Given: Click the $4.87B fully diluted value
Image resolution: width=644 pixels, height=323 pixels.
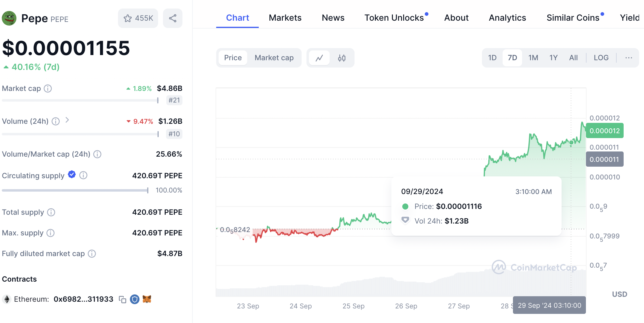Looking at the screenshot, I should (x=170, y=254).
